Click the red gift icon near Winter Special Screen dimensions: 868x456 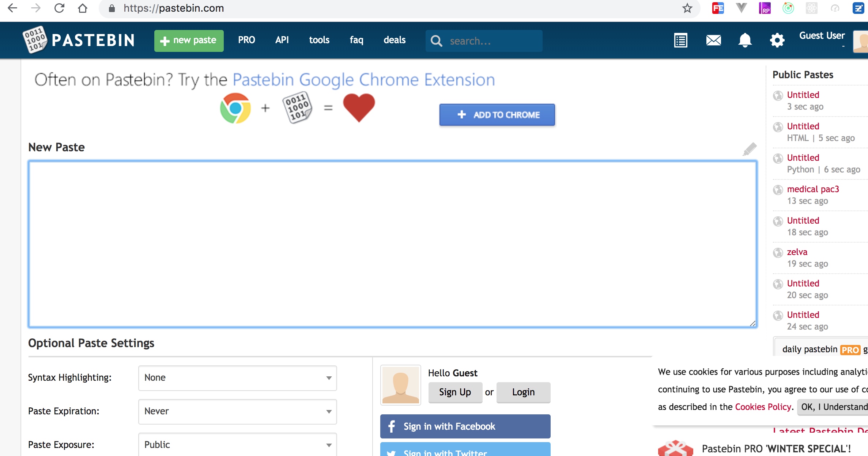[676, 448]
